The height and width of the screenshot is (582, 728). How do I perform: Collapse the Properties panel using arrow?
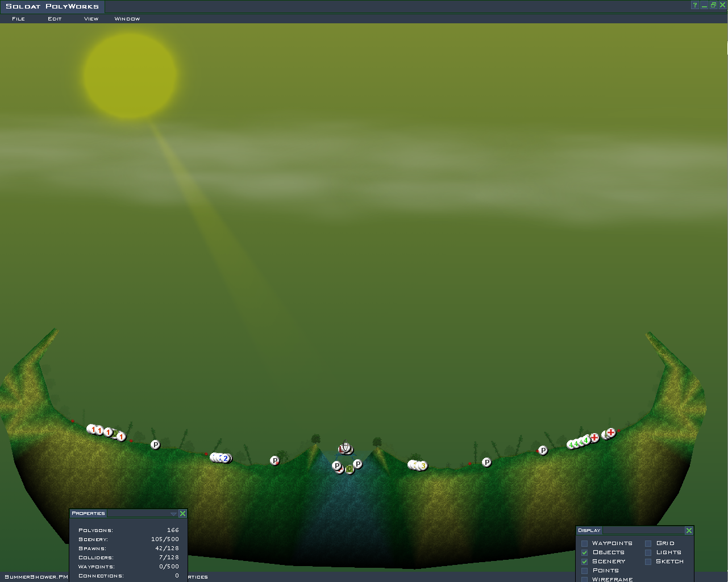coord(173,514)
